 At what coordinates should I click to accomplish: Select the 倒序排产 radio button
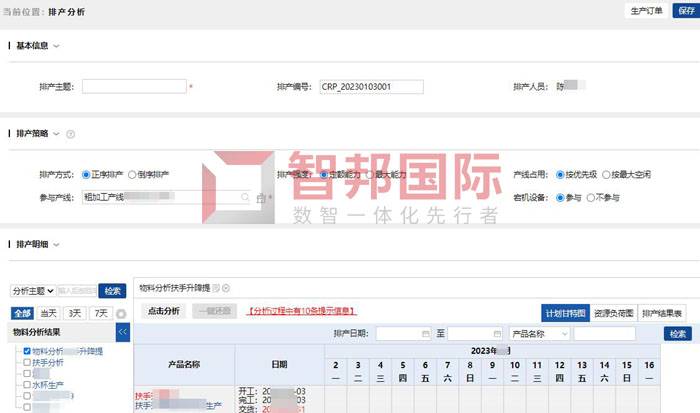point(132,175)
